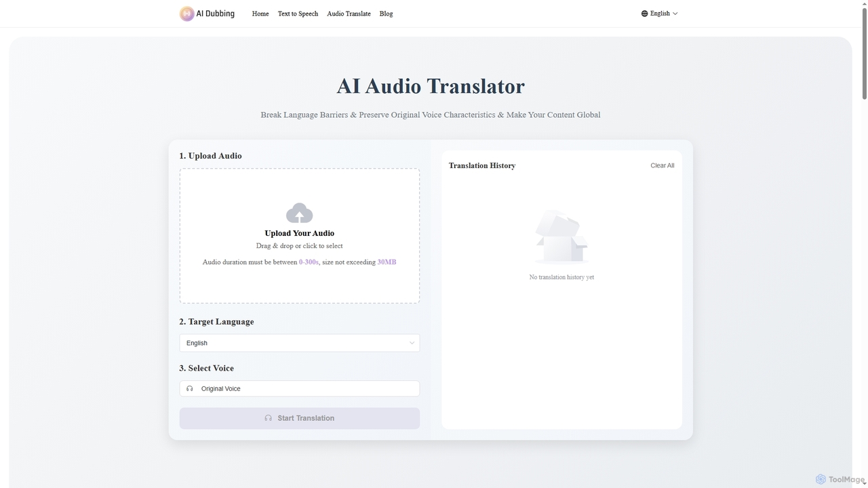Click the "0-300s" duration limit text

tap(309, 262)
